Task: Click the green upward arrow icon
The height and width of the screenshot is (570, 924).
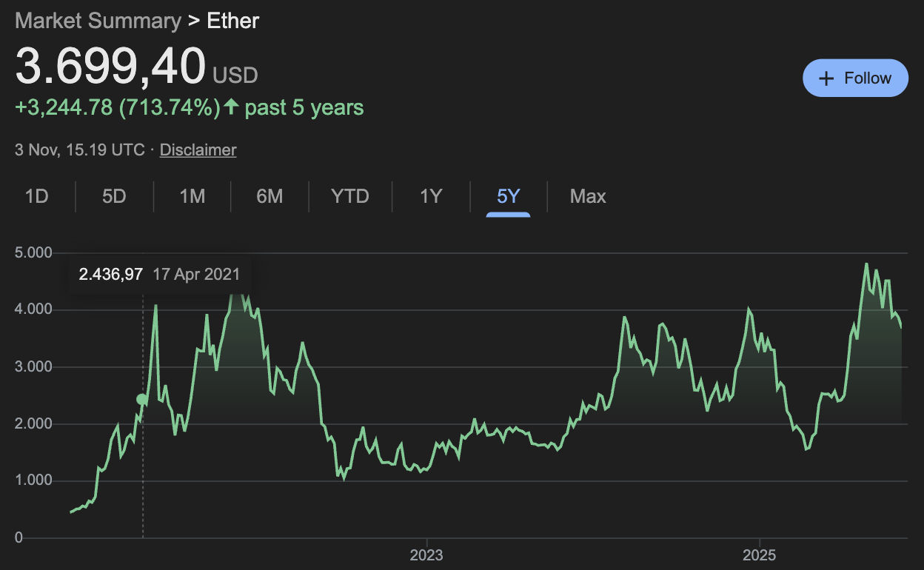Action: (x=231, y=107)
